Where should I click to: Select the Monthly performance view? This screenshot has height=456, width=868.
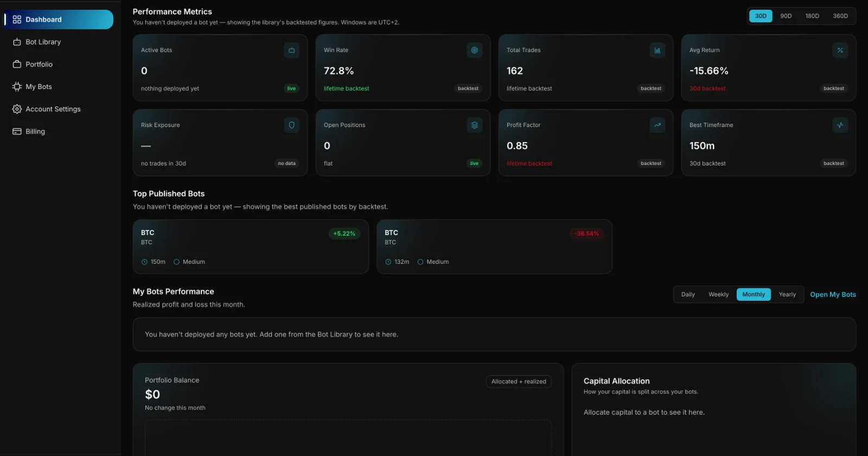pos(754,294)
